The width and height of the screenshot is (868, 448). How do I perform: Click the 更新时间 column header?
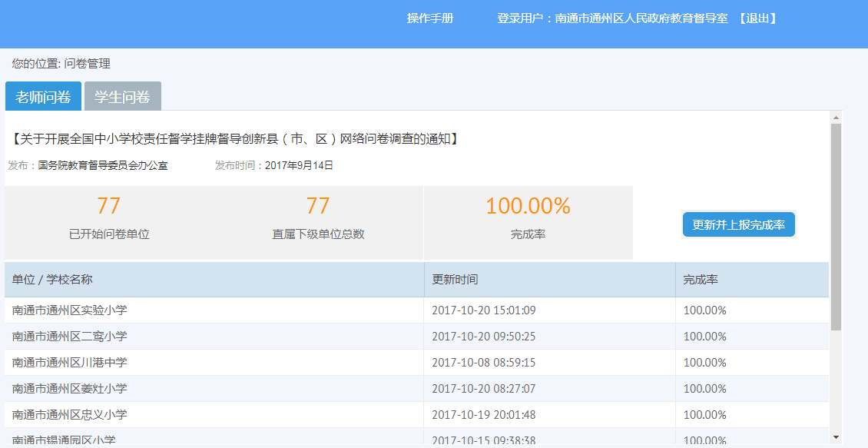[x=455, y=280]
